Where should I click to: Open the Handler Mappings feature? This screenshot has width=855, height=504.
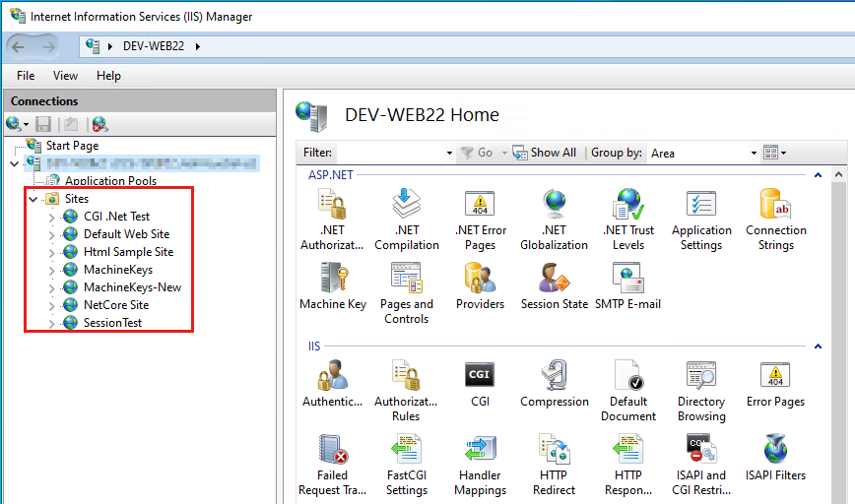pyautogui.click(x=480, y=451)
